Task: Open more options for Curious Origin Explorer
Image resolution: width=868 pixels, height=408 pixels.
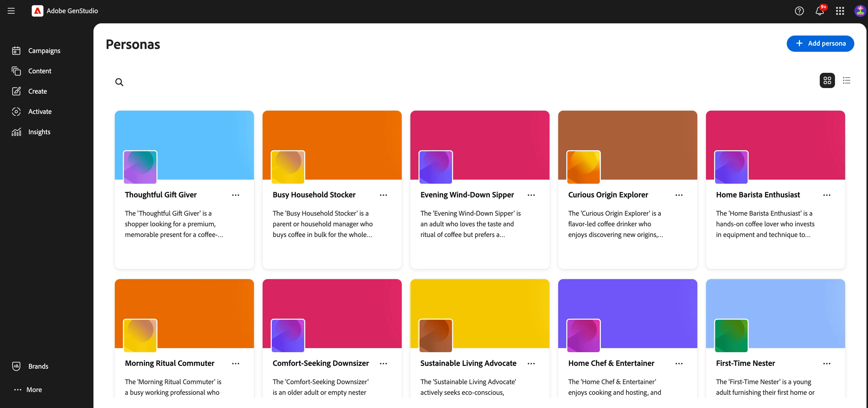Action: 679,195
